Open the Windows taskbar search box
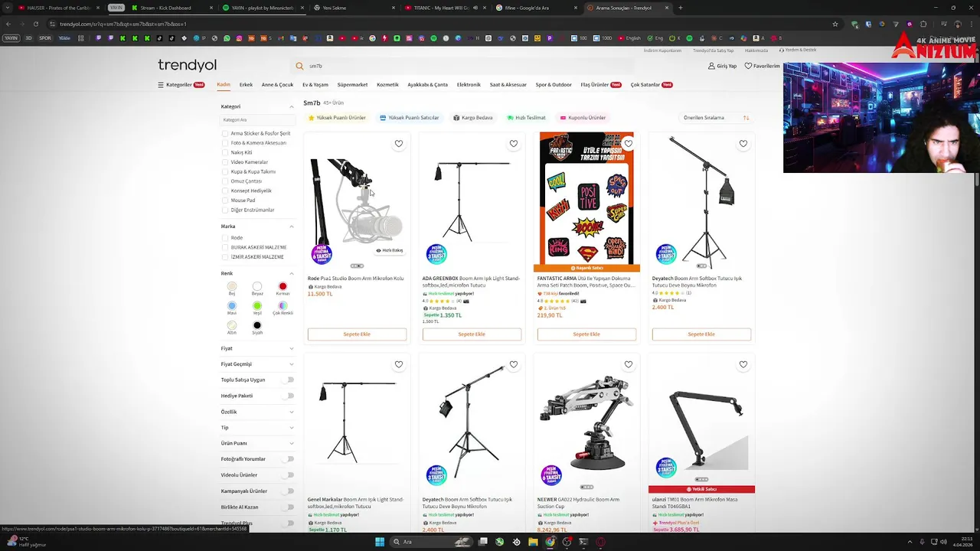This screenshot has height=551, width=980. (431, 542)
